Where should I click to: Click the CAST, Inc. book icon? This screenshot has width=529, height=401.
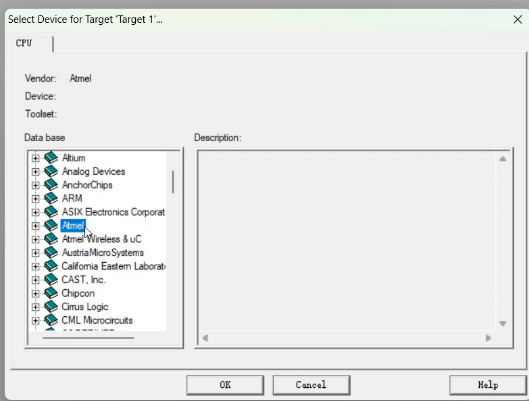(51, 279)
